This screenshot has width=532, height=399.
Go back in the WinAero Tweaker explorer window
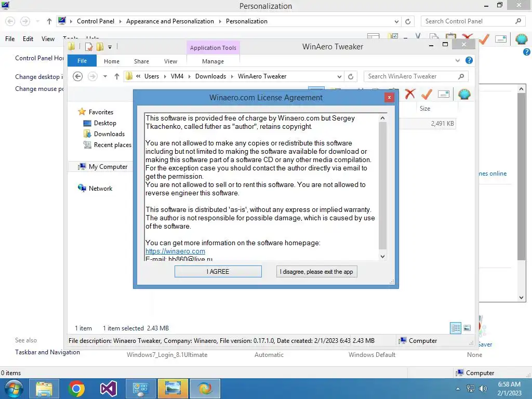(78, 76)
